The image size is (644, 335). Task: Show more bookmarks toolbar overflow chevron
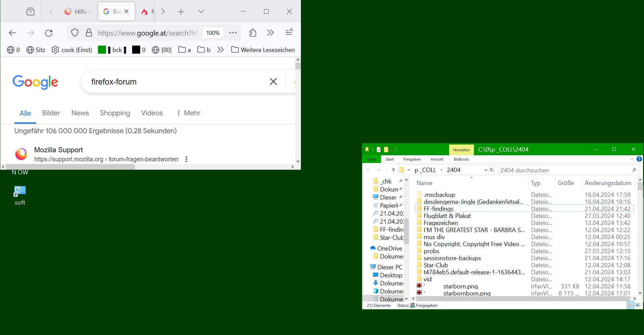[x=220, y=50]
